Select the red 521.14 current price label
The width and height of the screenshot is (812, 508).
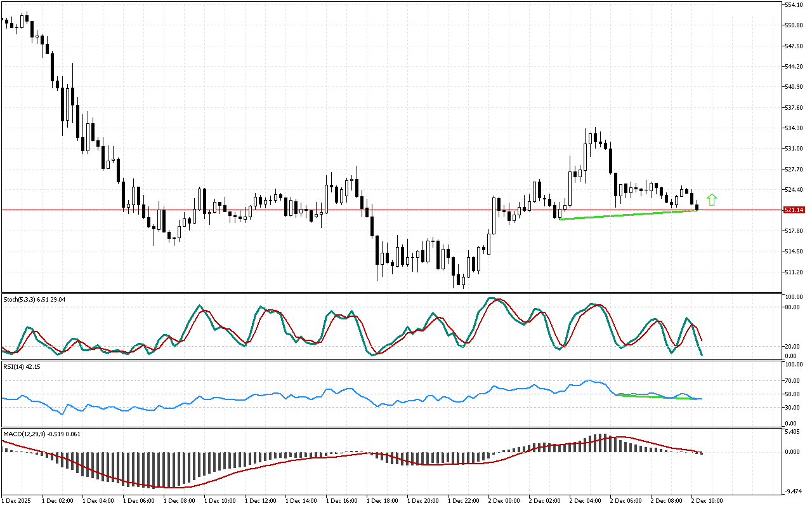pos(794,210)
